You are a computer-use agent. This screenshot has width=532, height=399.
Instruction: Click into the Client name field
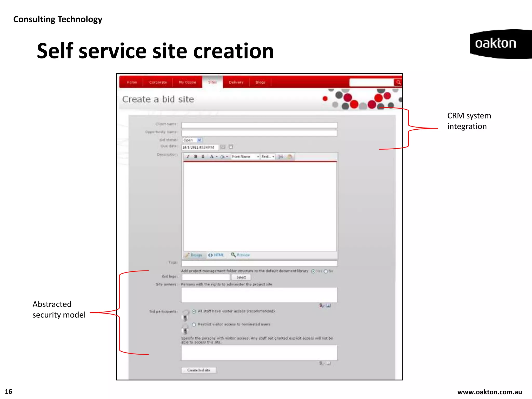click(x=259, y=125)
